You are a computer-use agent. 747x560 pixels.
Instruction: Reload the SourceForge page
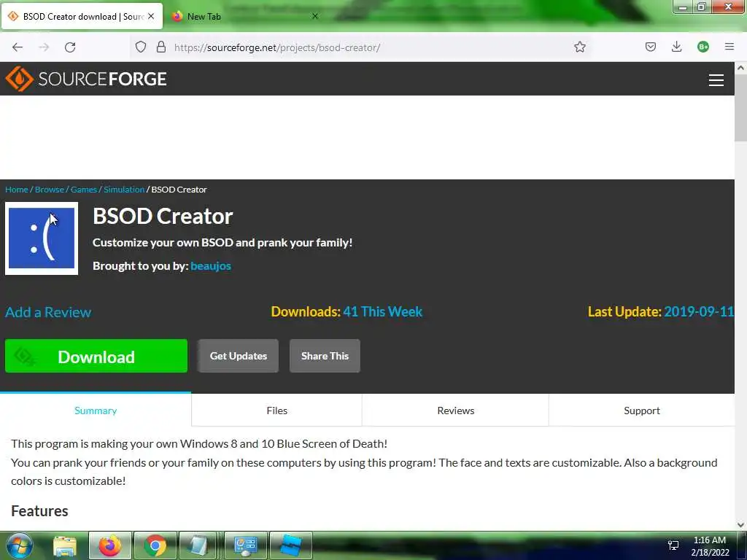pos(70,47)
